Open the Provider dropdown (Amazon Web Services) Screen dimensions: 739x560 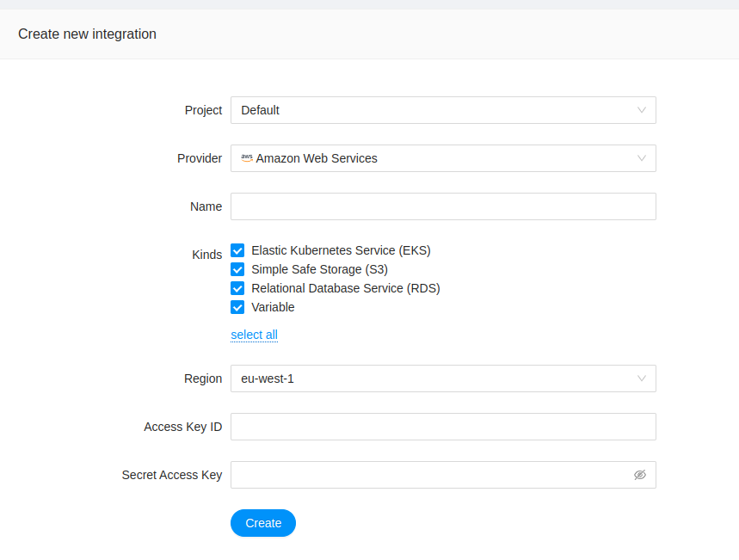[443, 158]
